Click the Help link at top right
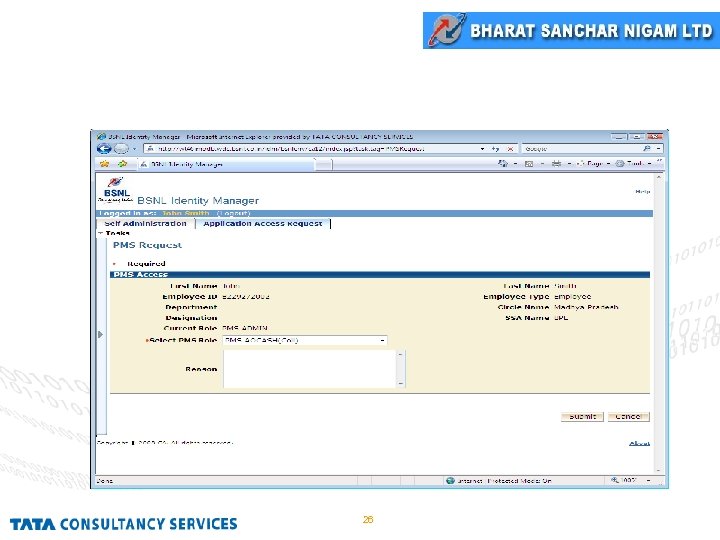The height and width of the screenshot is (540, 720). (642, 191)
